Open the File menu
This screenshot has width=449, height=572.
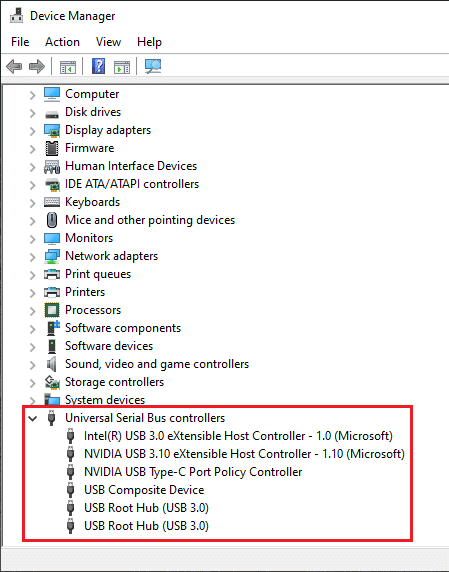coord(20,42)
